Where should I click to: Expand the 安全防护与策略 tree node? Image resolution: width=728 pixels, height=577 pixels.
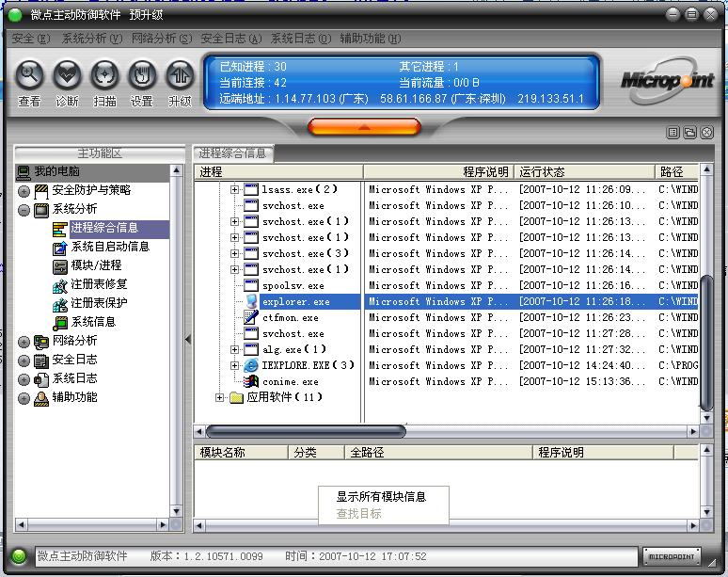point(24,191)
